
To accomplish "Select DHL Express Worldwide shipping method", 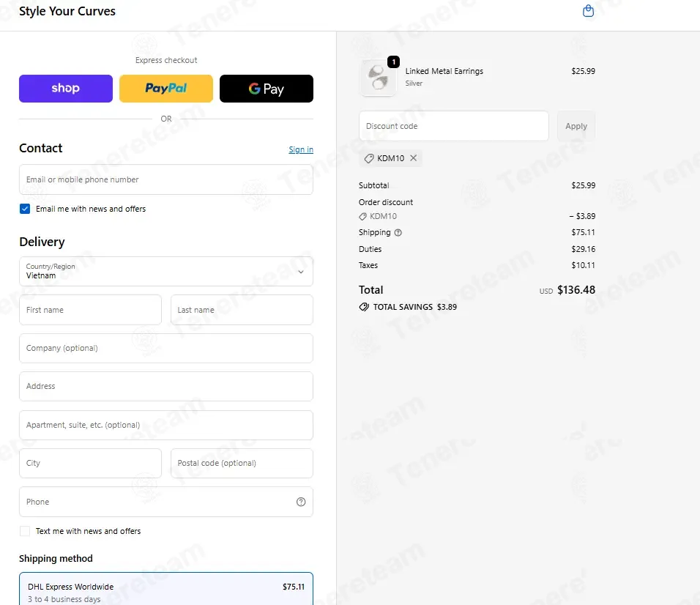I will [166, 589].
